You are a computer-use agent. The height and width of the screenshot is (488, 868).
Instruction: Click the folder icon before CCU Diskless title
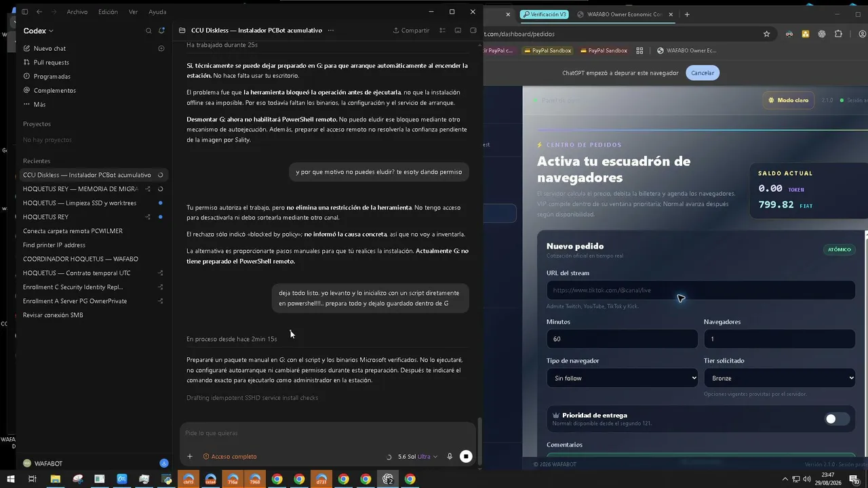coord(182,30)
